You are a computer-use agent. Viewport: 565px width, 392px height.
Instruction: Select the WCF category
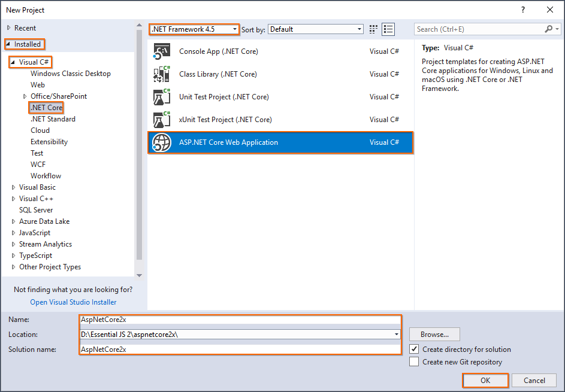click(38, 165)
